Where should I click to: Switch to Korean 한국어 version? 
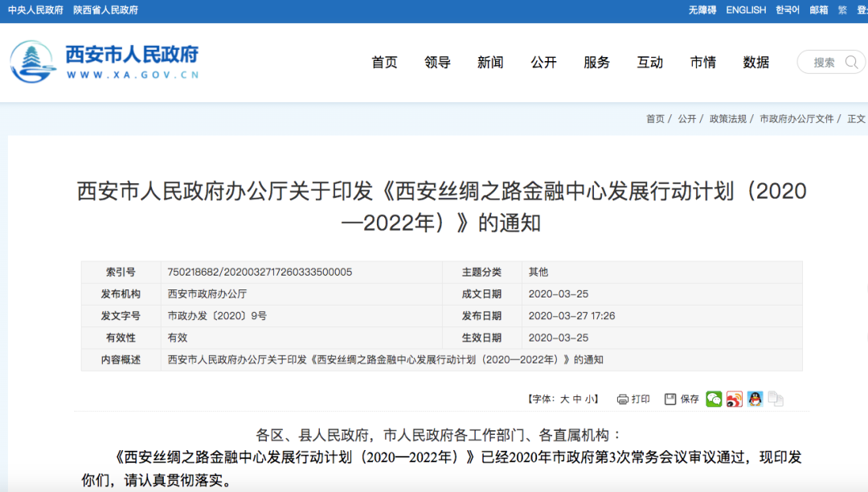point(788,10)
